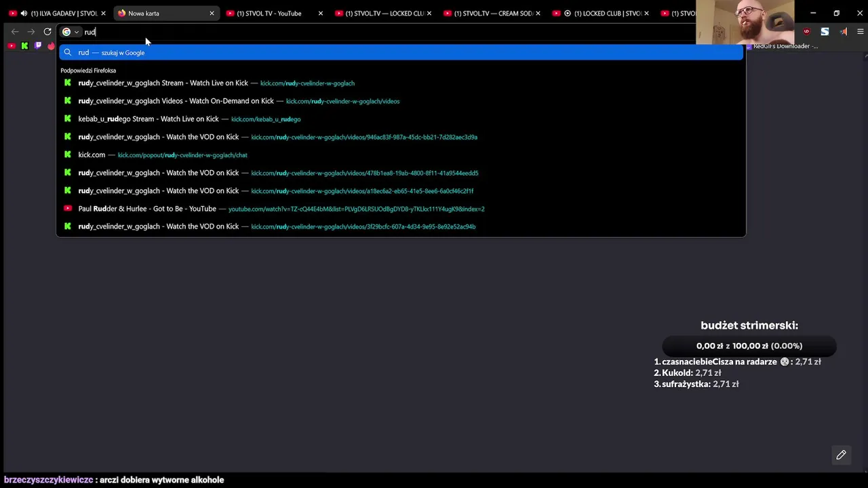Viewport: 868px width, 488px height.
Task: Select 'rud — szukaj w Google' suggestion
Action: point(401,53)
